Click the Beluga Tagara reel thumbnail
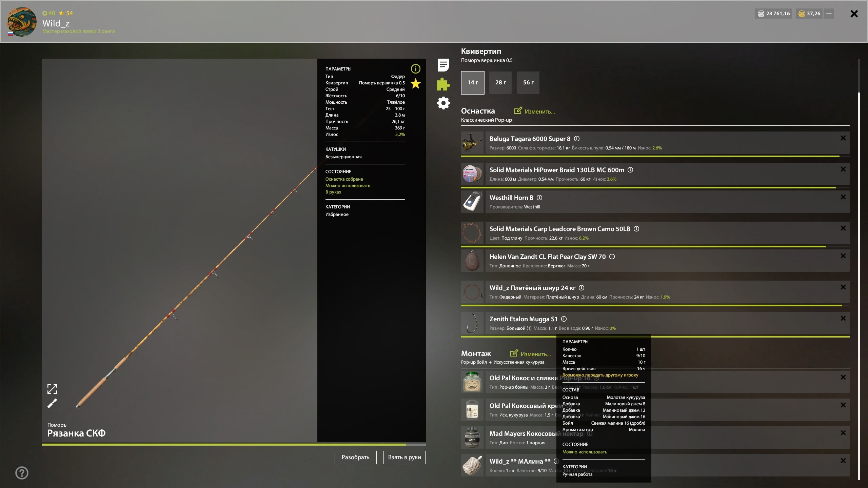Viewport: 868px width, 488px height. coord(472,143)
